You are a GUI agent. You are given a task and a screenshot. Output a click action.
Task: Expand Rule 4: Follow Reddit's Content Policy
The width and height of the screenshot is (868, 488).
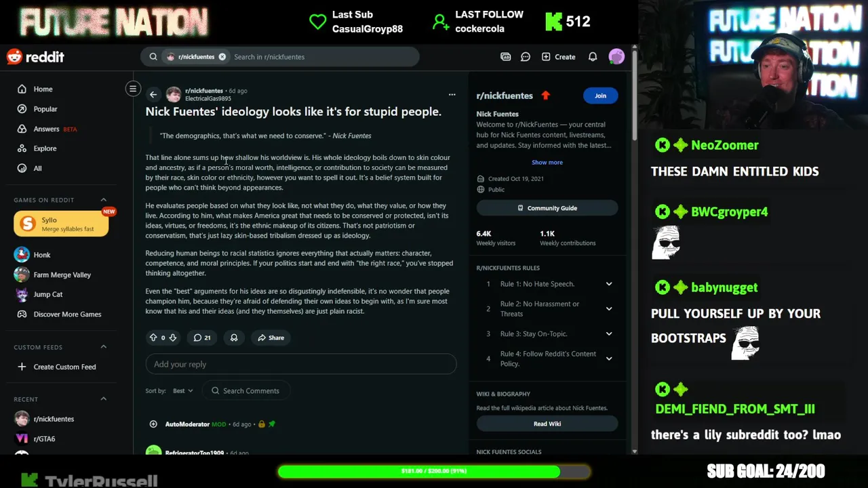click(x=609, y=359)
